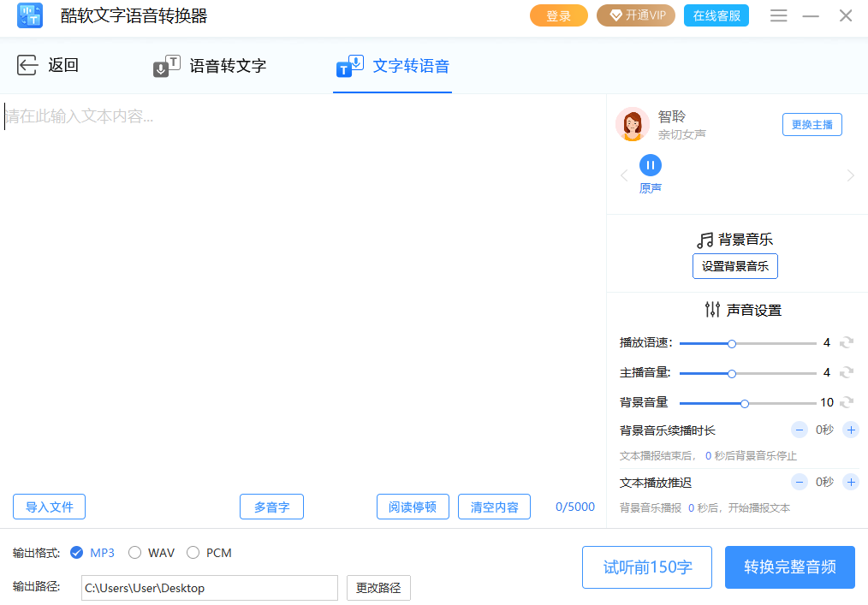Click the 亲切女声 voice description
The height and width of the screenshot is (605, 868).
tap(682, 134)
